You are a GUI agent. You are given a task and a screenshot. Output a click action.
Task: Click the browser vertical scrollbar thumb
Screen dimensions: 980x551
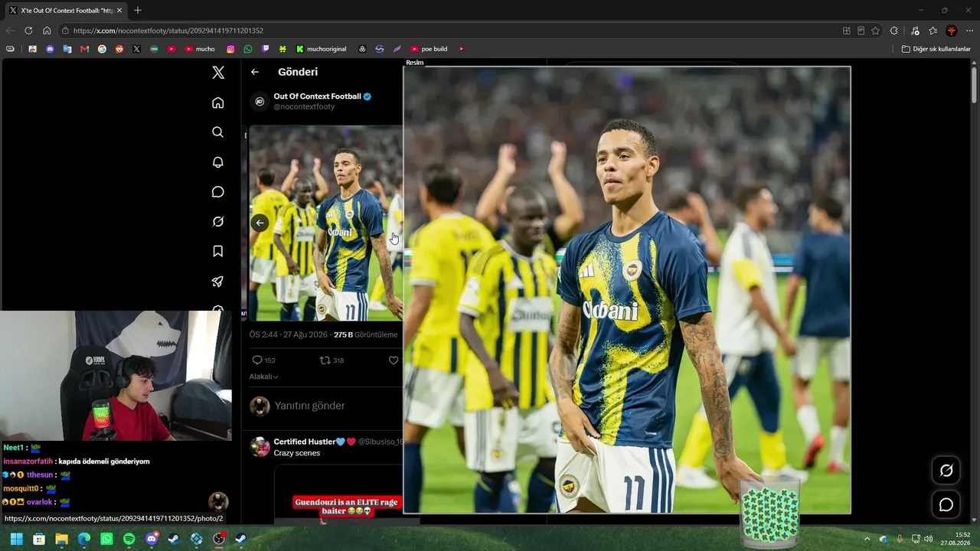click(974, 84)
